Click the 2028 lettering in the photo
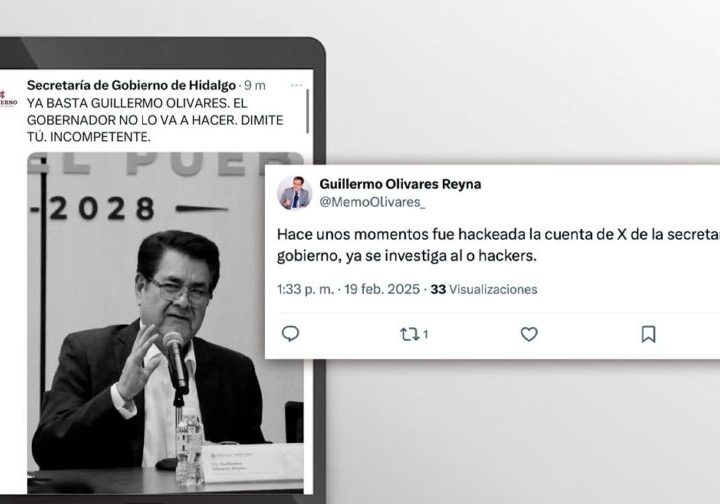The width and height of the screenshot is (720, 504). (102, 209)
